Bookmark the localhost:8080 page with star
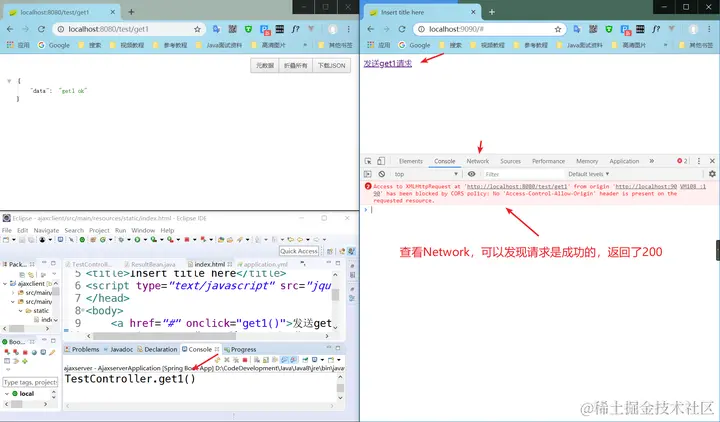Image resolution: width=720 pixels, height=422 pixels. 197,29
